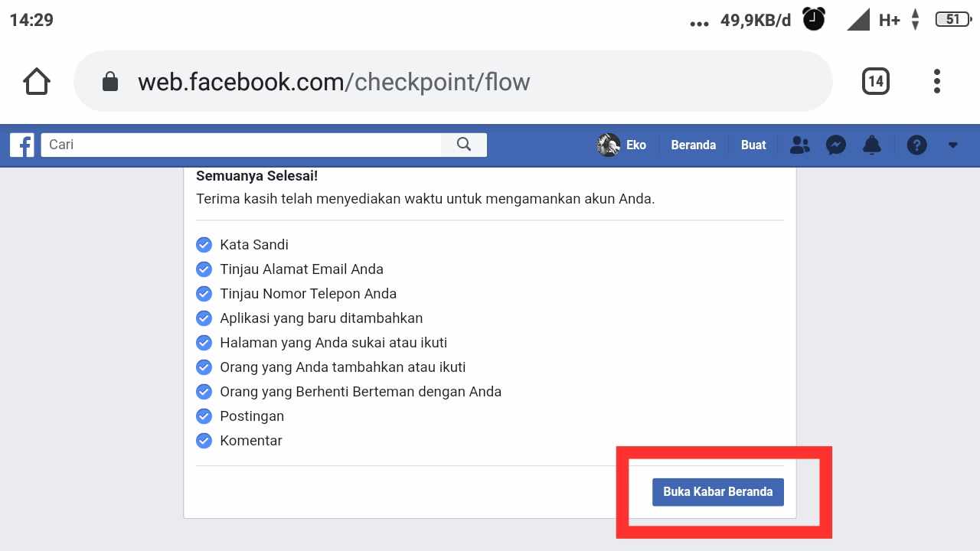Open the browser tabs counter showing 14

[875, 80]
